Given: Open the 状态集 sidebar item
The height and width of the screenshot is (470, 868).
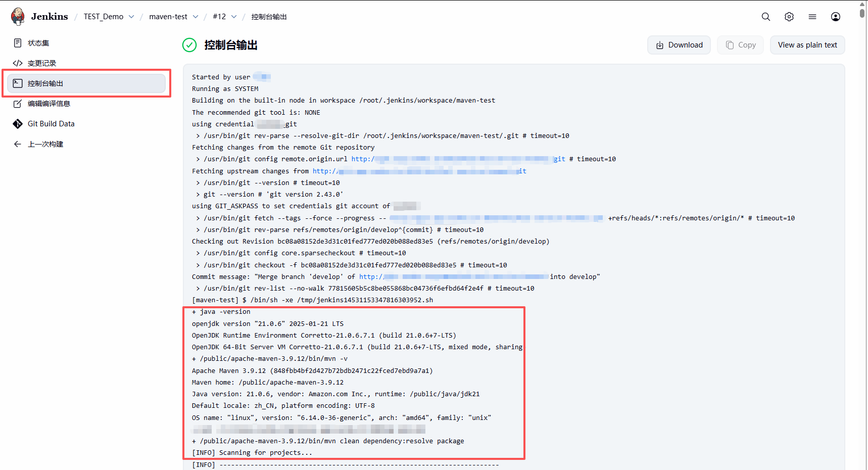Looking at the screenshot, I should 86,43.
